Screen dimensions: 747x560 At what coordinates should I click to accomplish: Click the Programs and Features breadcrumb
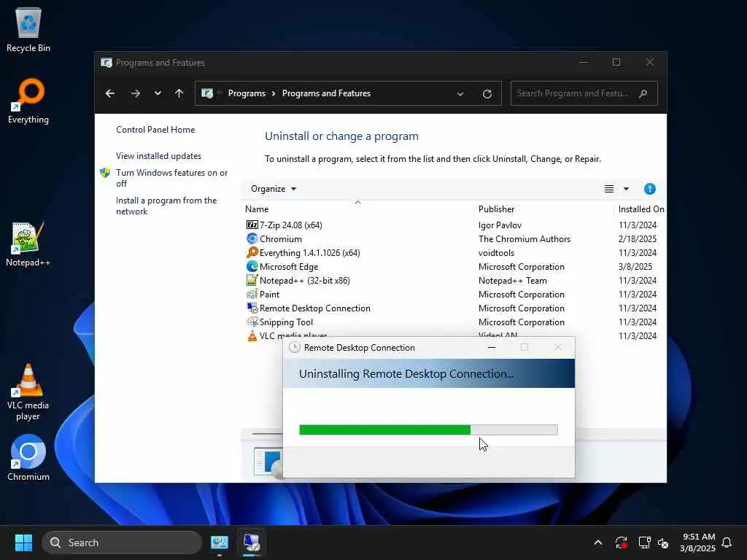coord(326,93)
